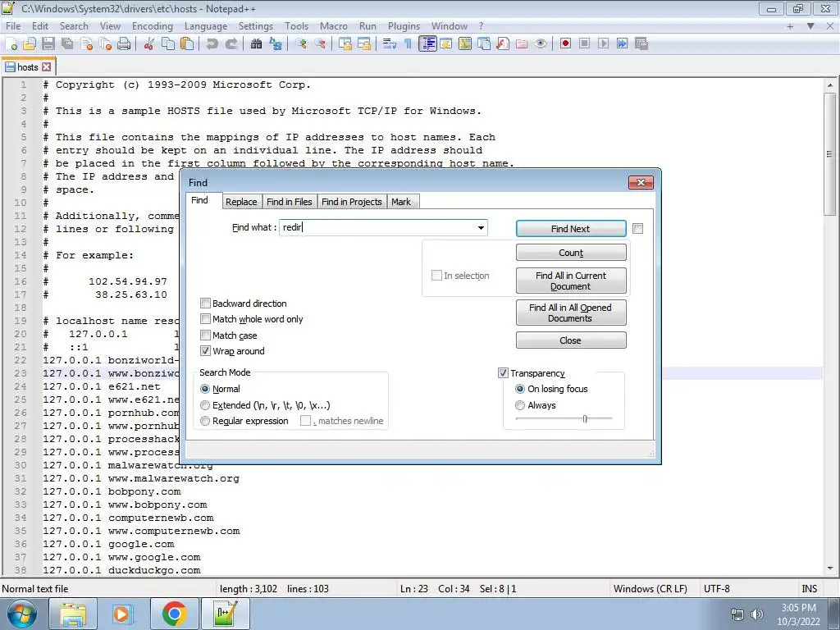Switch to the Find in Files tab
Viewport: 840px width, 630px height.
click(290, 202)
